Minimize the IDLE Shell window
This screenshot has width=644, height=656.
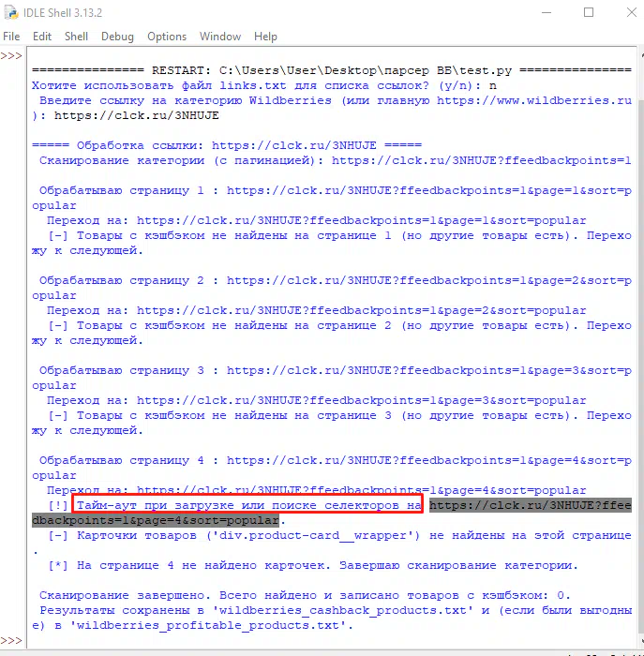point(546,13)
